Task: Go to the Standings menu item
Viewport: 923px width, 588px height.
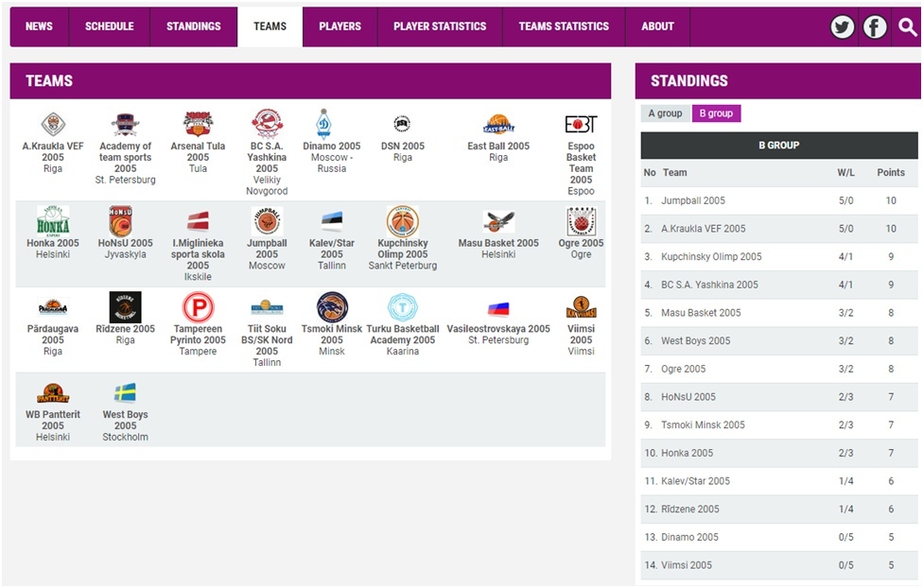Action: point(194,26)
